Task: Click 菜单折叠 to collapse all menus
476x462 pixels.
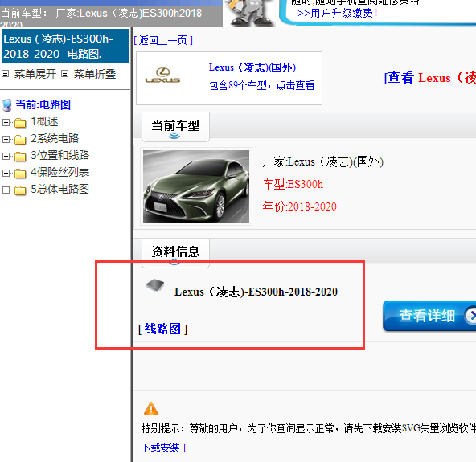Action: (x=95, y=74)
